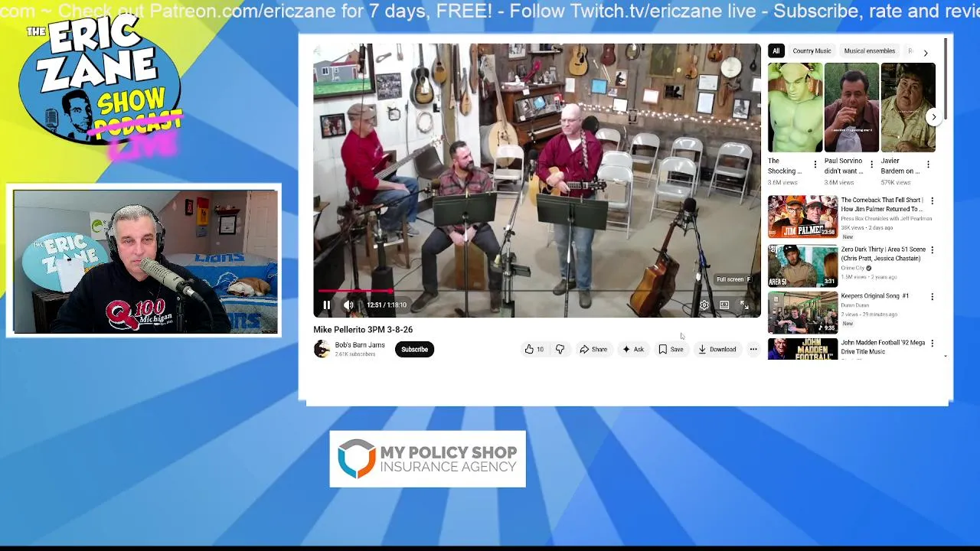Open the Javier Bardem Shorts thumbnail
Image resolution: width=980 pixels, height=551 pixels.
tap(908, 108)
